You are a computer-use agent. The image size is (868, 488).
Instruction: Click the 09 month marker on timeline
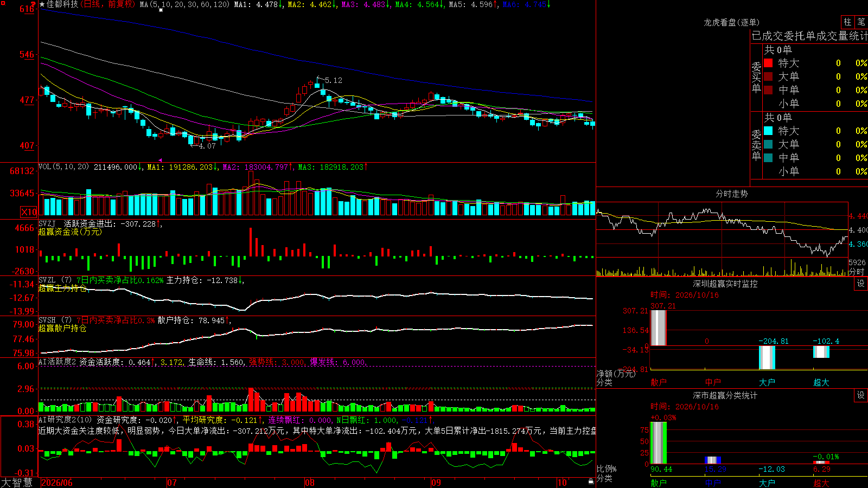(436, 483)
